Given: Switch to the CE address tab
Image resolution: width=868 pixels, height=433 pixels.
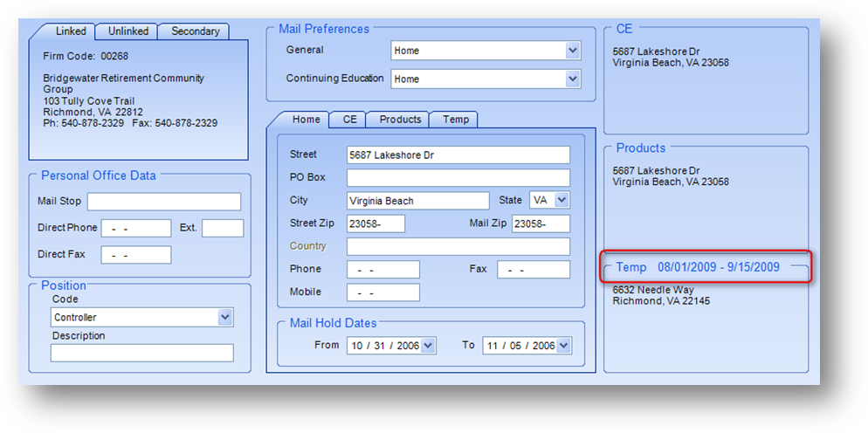Looking at the screenshot, I should (x=348, y=120).
